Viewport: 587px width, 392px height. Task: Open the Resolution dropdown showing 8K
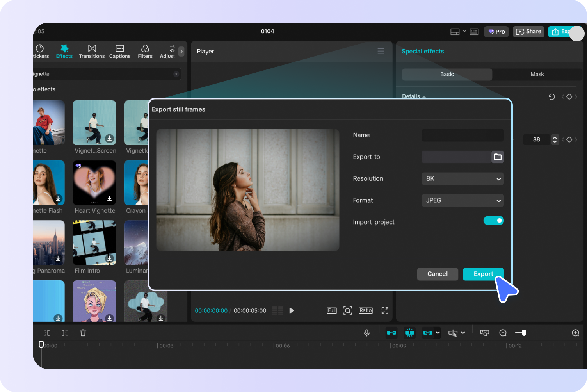pyautogui.click(x=462, y=178)
